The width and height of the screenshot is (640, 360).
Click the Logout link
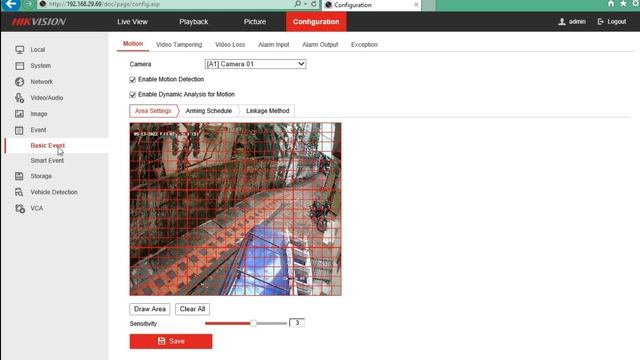[x=617, y=22]
